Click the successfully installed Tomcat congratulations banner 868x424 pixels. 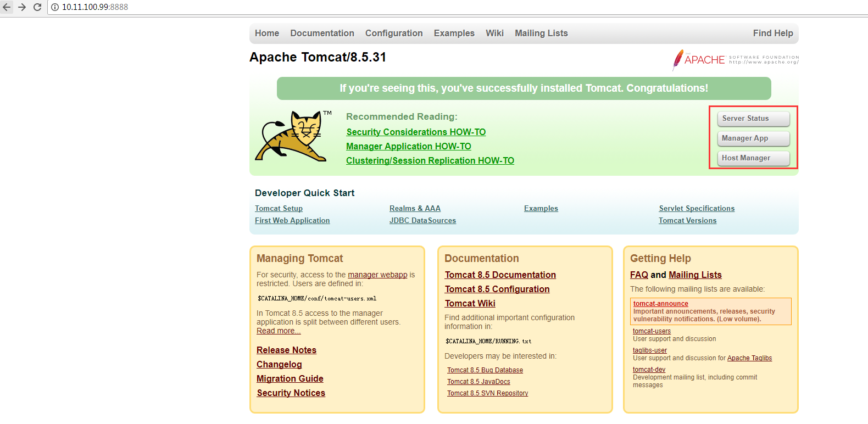tap(524, 88)
